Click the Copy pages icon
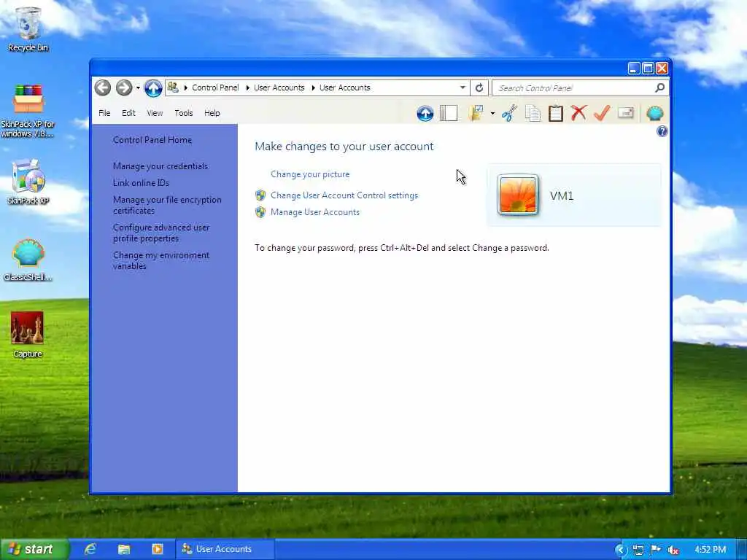 533,113
